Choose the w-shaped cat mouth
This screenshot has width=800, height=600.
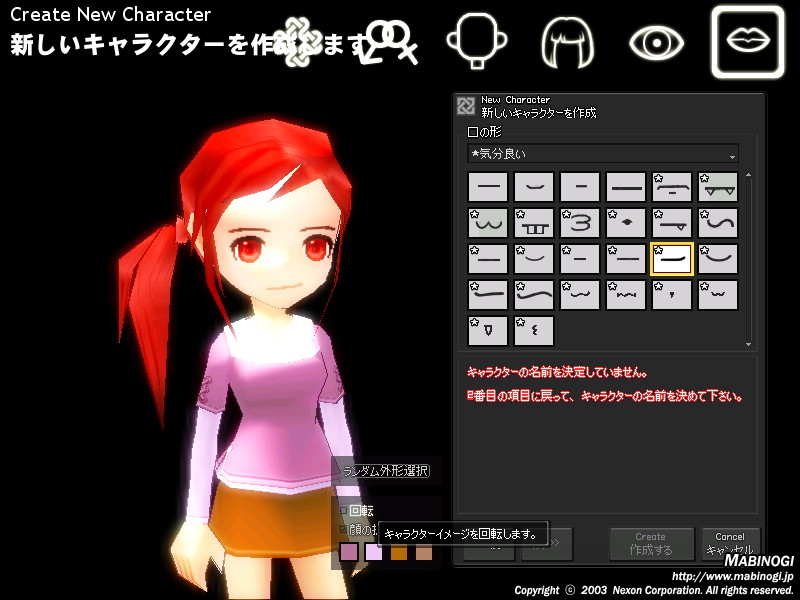coord(488,223)
